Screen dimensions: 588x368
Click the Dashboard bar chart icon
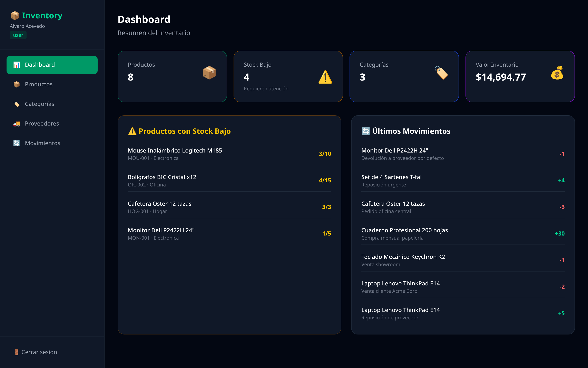17,65
